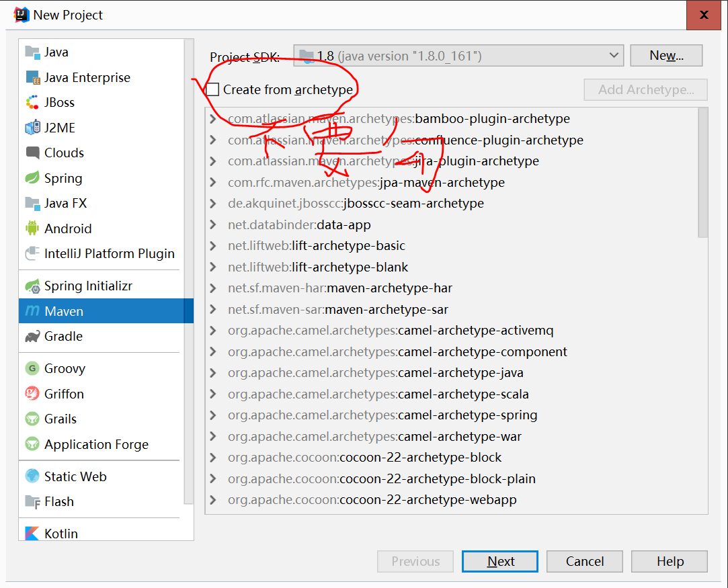Screen dimensions: 728x588
Task: Expand bamboo-plugin-archetype node
Action: coord(213,119)
